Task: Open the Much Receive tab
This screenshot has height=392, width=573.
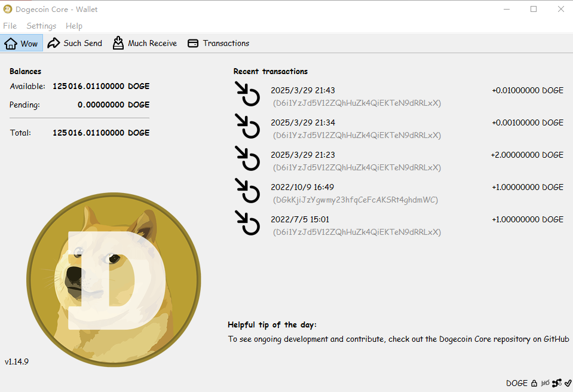Action: point(145,43)
